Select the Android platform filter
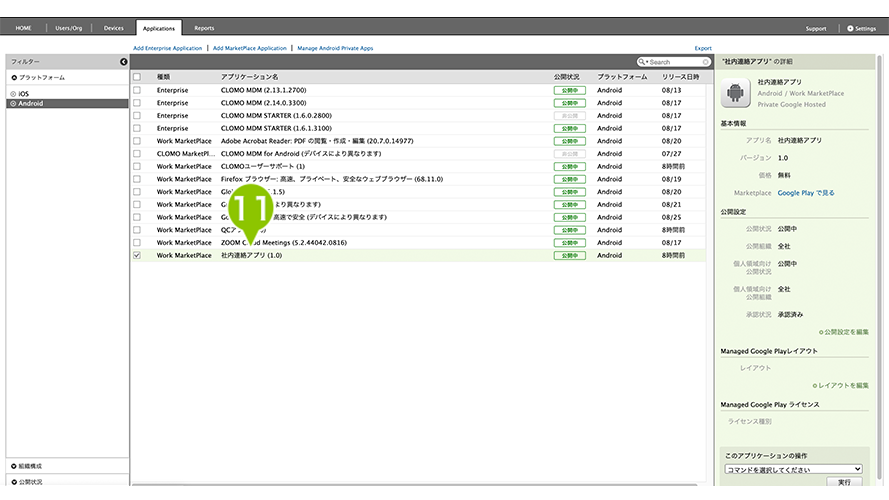The image size is (889, 500). pyautogui.click(x=67, y=103)
